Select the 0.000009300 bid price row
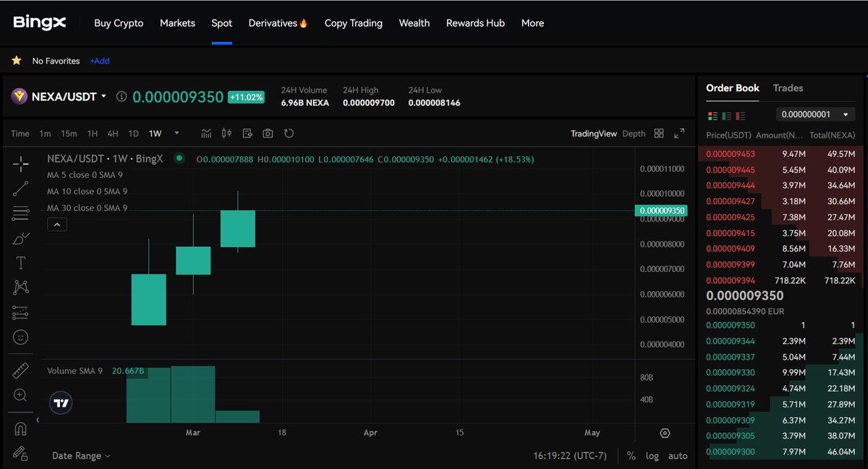The height and width of the screenshot is (469, 868). click(x=780, y=452)
